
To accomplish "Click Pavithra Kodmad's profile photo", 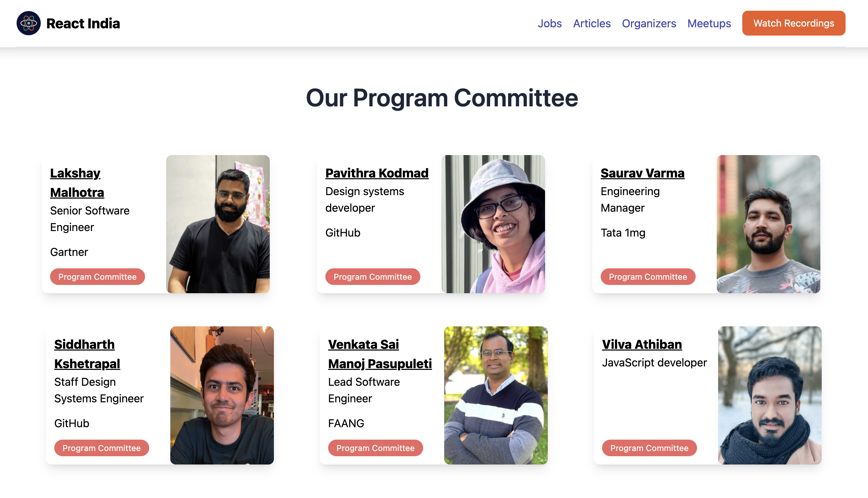I will click(x=493, y=224).
